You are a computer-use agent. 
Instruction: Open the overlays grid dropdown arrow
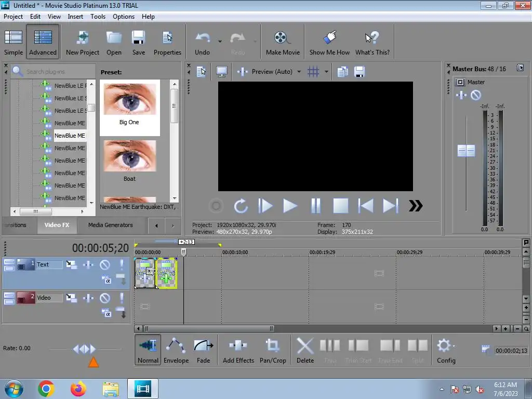coord(326,72)
